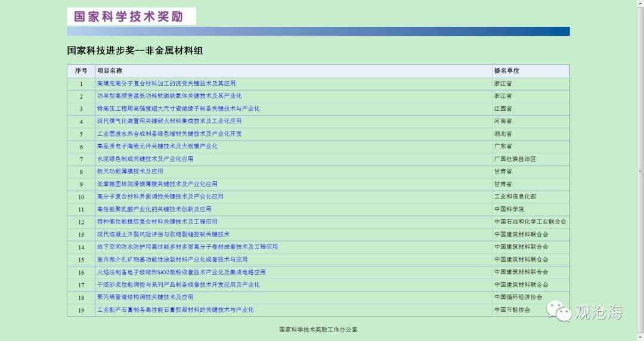Open the 火焰法制备电子级球形SiO2微粉 link
Image resolution: width=644 pixels, height=341 pixels.
pyautogui.click(x=181, y=272)
